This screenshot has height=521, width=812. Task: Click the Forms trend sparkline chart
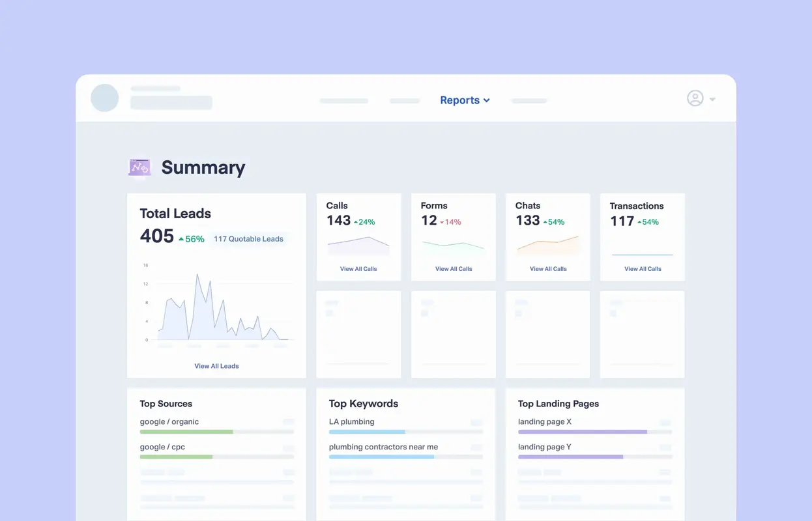click(452, 246)
